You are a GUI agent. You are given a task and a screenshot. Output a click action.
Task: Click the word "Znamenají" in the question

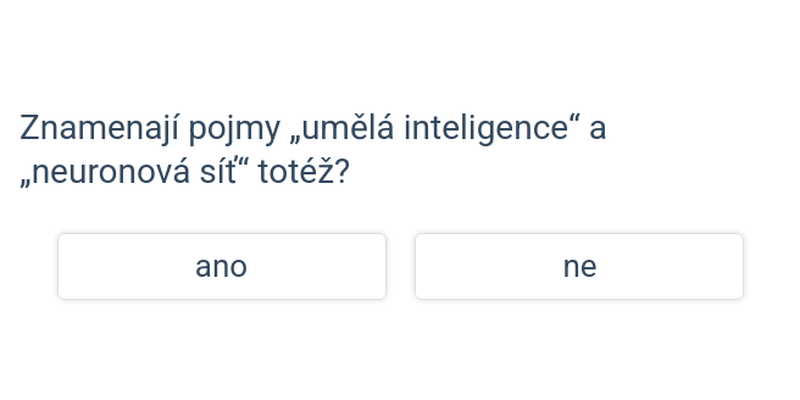tap(100, 128)
